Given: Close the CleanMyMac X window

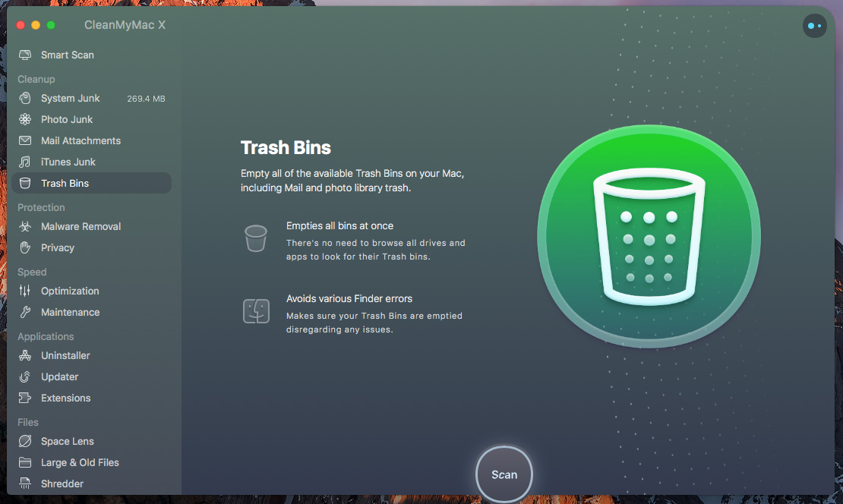Looking at the screenshot, I should click(21, 25).
